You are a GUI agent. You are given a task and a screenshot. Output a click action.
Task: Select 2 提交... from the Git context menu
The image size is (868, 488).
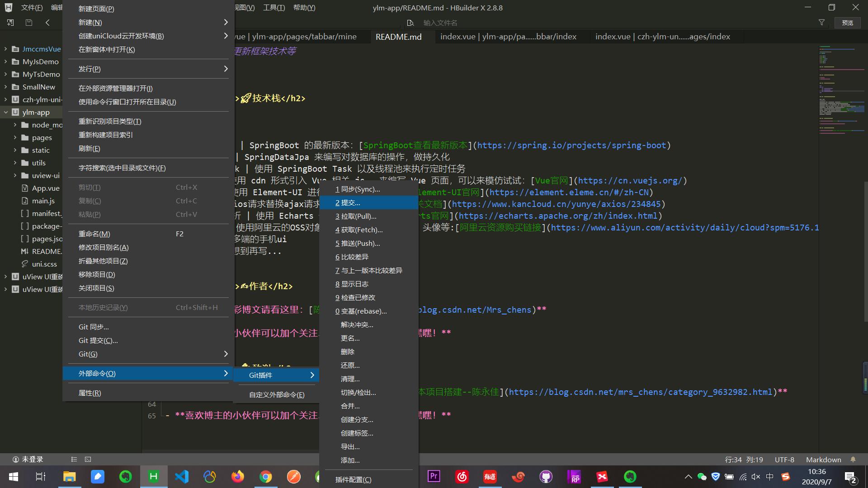coord(348,202)
